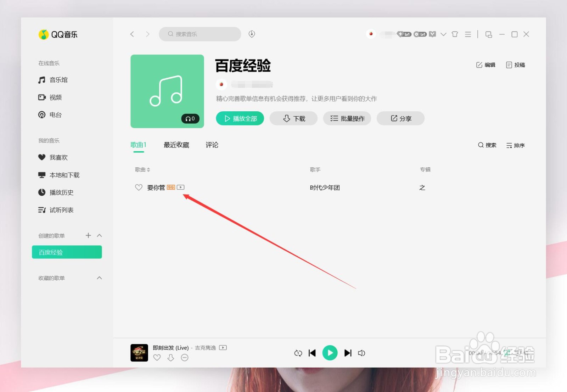The image size is (567, 392).
Task: Click the round Lv1 listening badge
Action: (420, 34)
